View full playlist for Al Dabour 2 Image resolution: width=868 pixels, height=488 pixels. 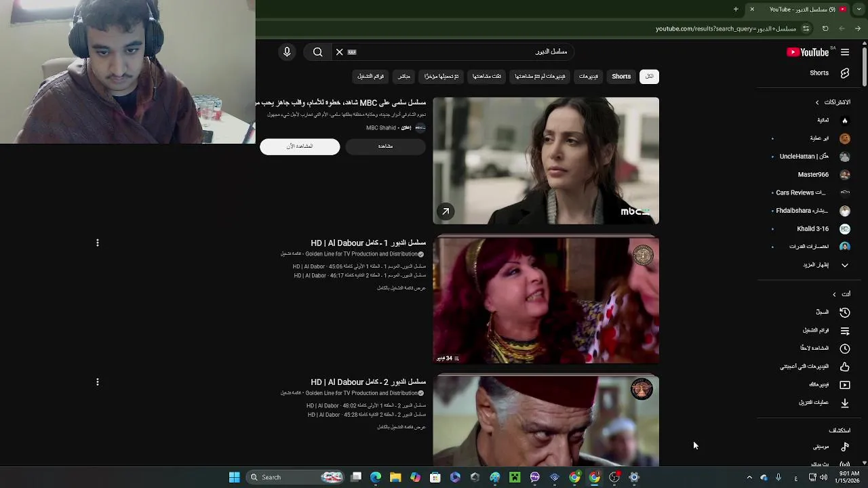(x=401, y=427)
